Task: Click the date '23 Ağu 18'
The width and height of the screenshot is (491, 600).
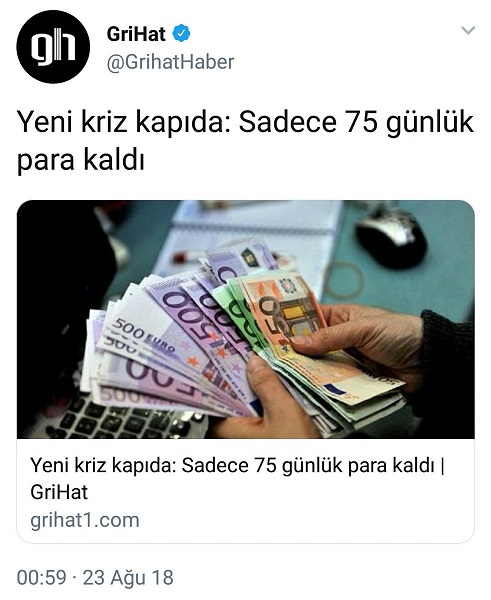Action: (128, 577)
